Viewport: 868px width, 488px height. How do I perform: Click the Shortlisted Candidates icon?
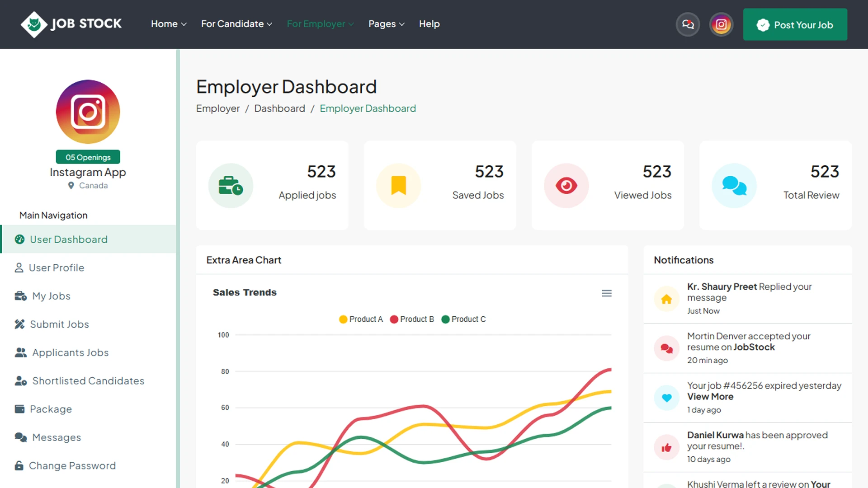(x=21, y=381)
